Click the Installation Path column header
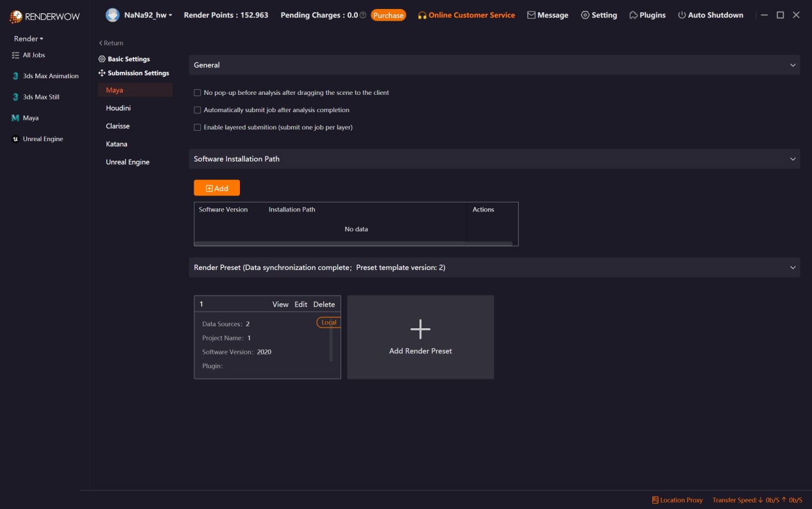Image resolution: width=812 pixels, height=509 pixels. point(292,210)
